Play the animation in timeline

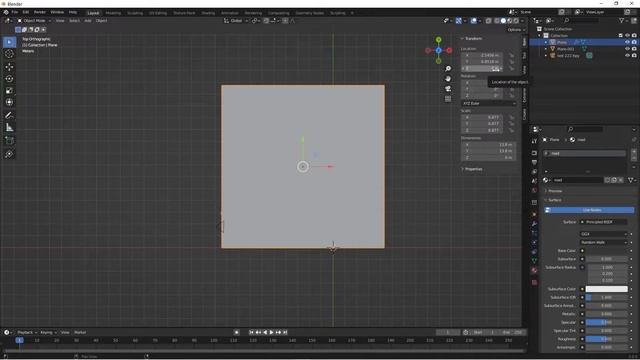tap(271, 332)
